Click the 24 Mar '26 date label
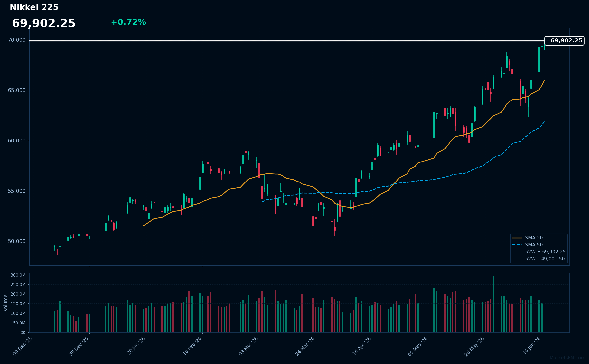Screen dimensions: 589x364 point(305,346)
